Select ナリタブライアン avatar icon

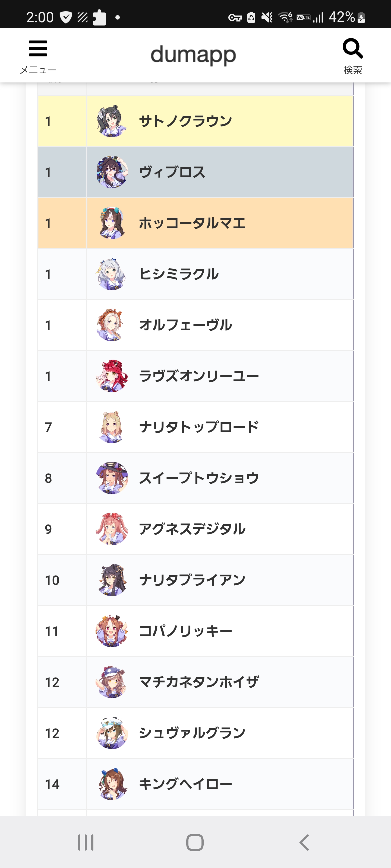click(112, 580)
